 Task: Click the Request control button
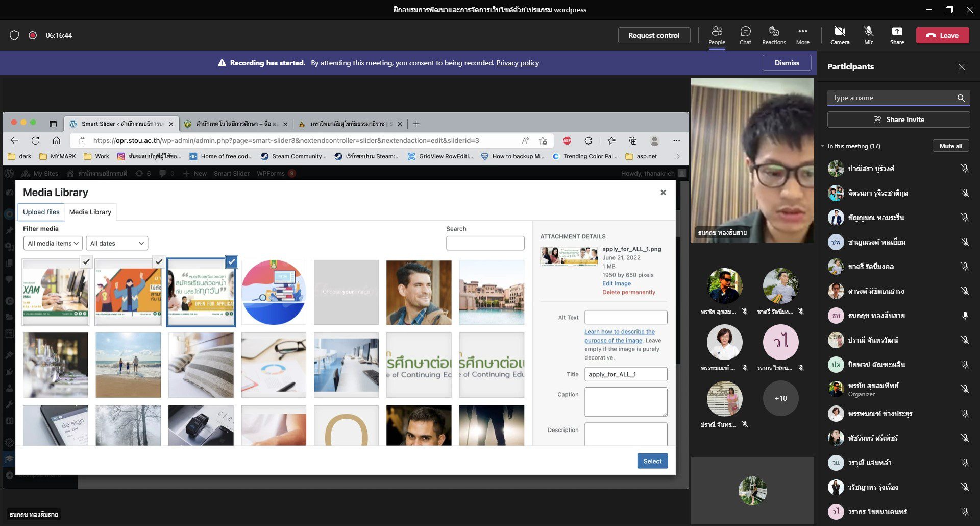point(653,35)
